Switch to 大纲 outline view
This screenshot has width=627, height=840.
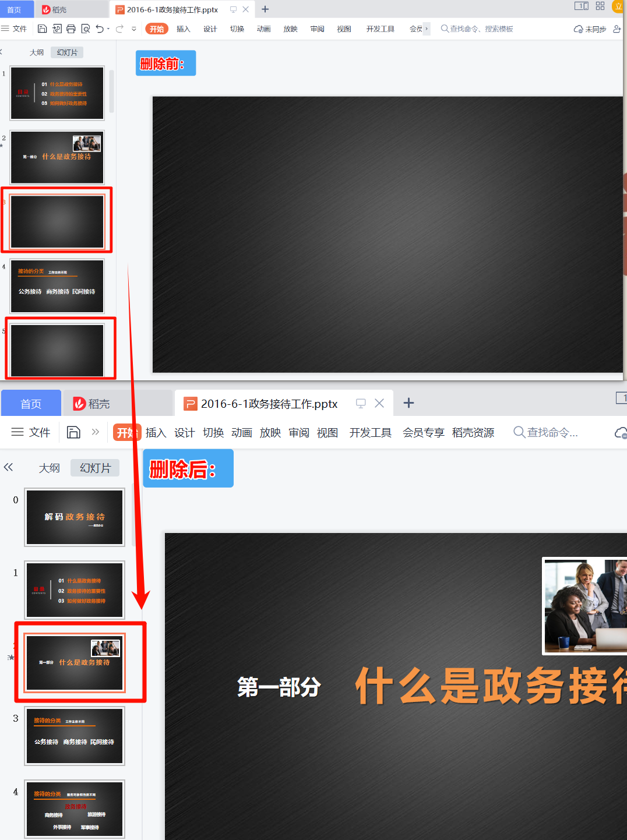pos(36,52)
